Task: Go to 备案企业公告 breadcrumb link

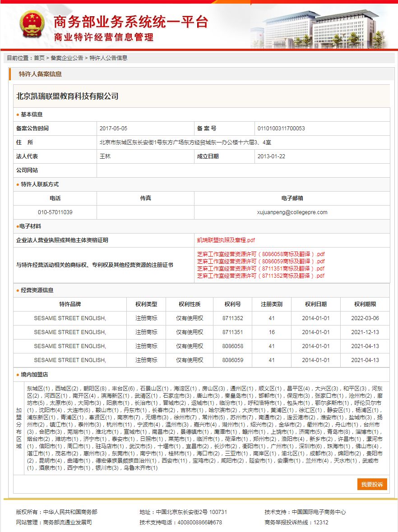Action: point(67,58)
